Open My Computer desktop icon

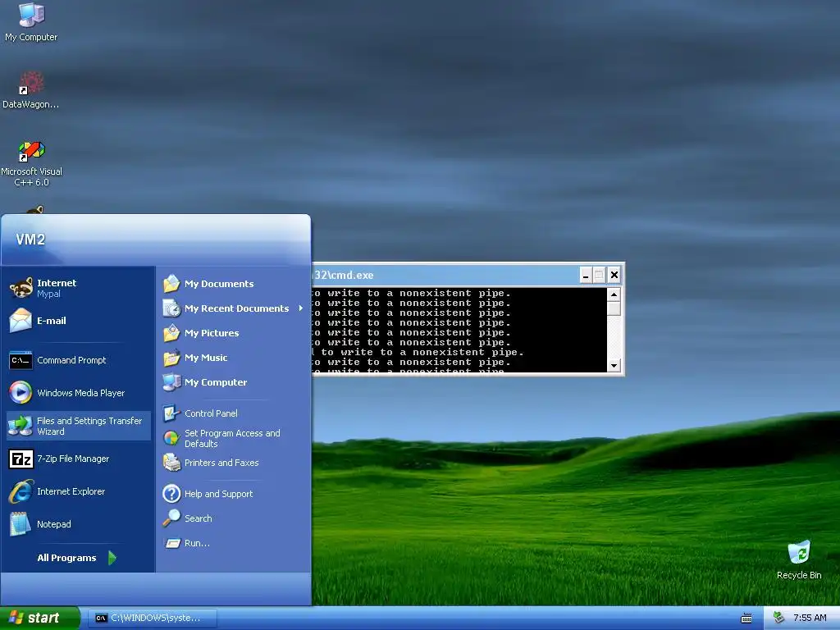31,21
